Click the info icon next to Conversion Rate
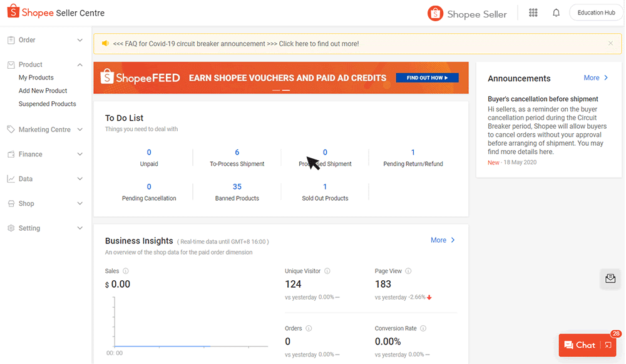The image size is (626, 364). click(423, 328)
